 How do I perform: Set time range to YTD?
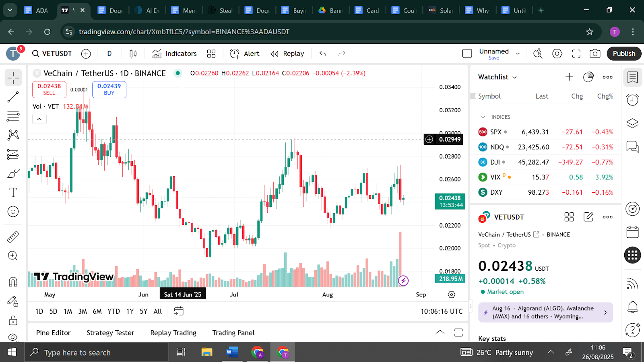pos(114,311)
